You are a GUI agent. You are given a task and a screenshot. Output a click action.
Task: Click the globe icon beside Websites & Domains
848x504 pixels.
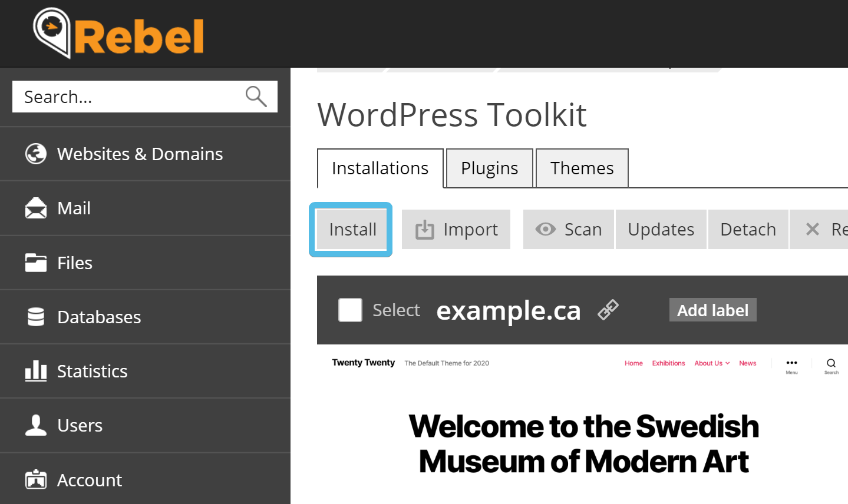click(36, 154)
